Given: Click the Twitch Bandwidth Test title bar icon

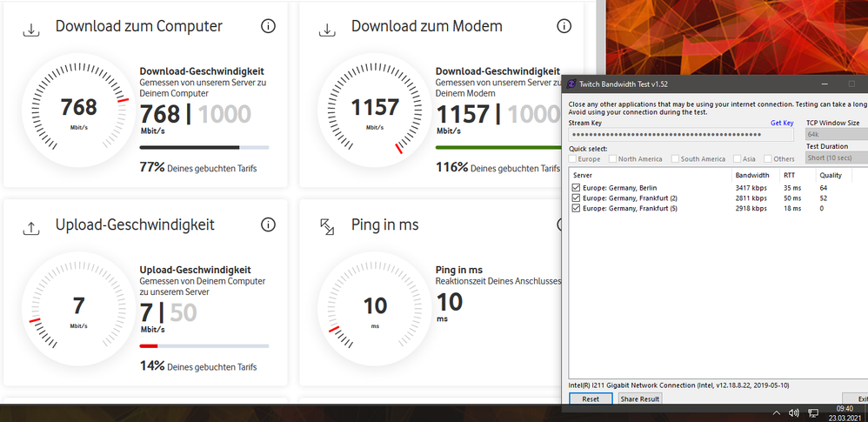Looking at the screenshot, I should click(571, 84).
